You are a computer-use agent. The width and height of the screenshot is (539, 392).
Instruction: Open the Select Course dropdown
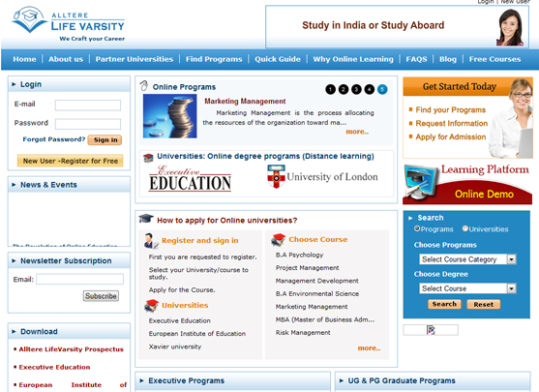click(x=467, y=288)
